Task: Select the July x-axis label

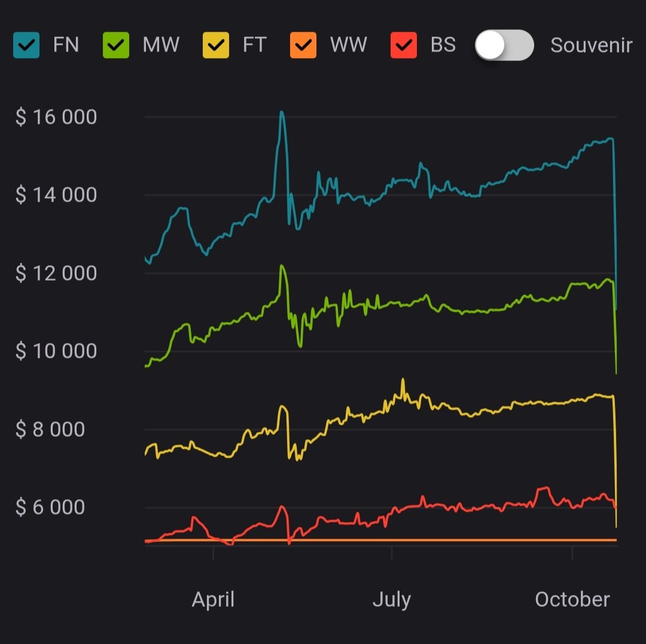Action: (x=392, y=599)
